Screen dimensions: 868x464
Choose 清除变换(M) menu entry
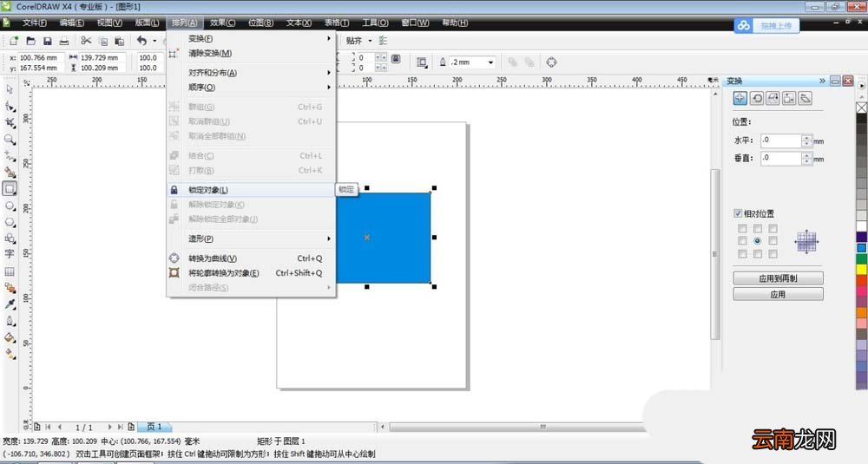pyautogui.click(x=252, y=54)
